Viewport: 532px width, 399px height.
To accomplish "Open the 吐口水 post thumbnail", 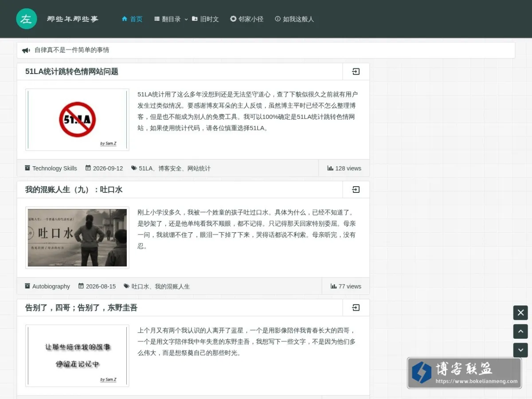I will click(x=77, y=238).
